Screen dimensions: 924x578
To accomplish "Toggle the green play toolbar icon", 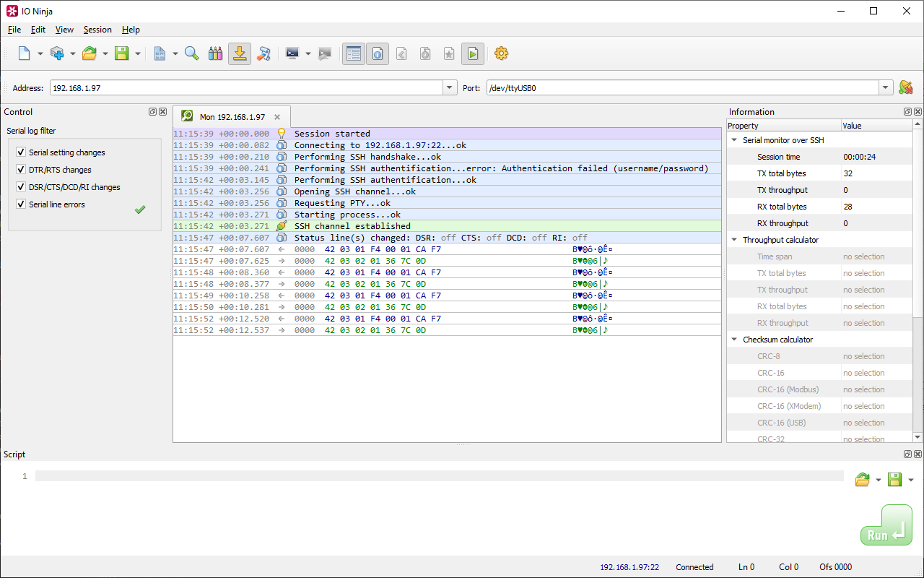I will (x=473, y=53).
